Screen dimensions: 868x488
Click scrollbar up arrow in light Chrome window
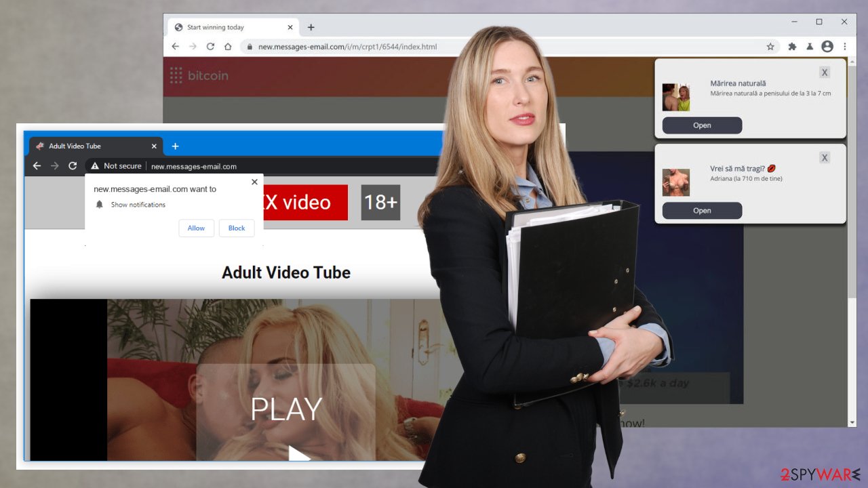(852, 62)
